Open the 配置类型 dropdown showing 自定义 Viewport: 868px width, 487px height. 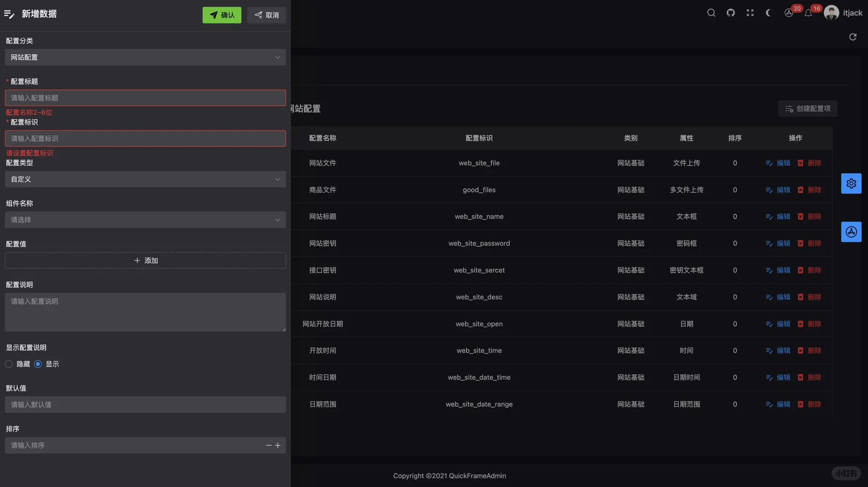click(145, 179)
